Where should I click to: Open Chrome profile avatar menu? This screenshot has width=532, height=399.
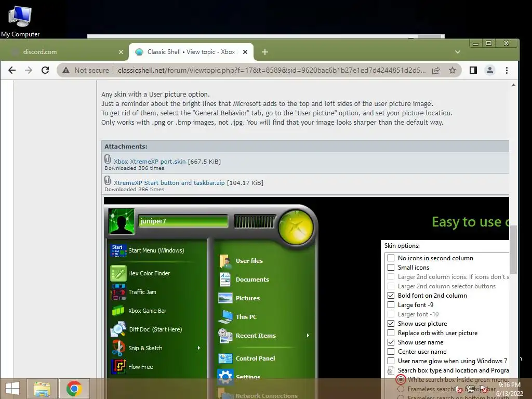[x=490, y=70]
